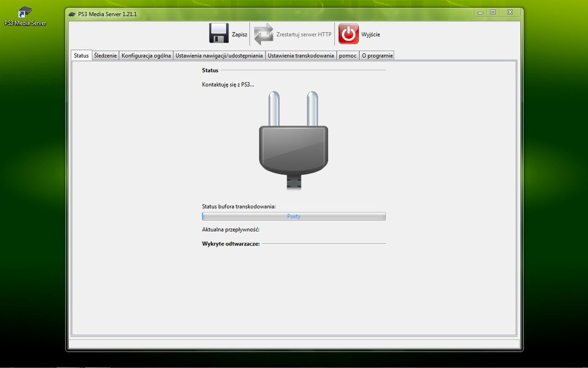Click the 'Aktualna przepływność:' label

click(231, 230)
